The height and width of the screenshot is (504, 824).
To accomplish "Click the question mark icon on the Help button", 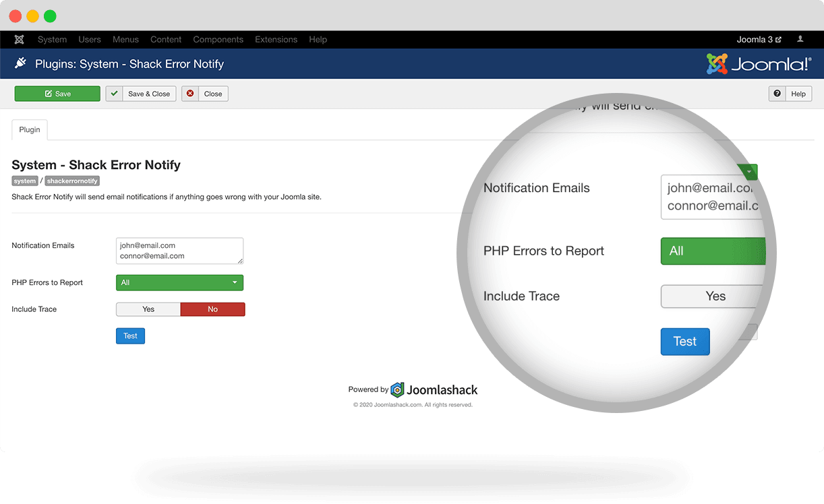I will point(777,94).
